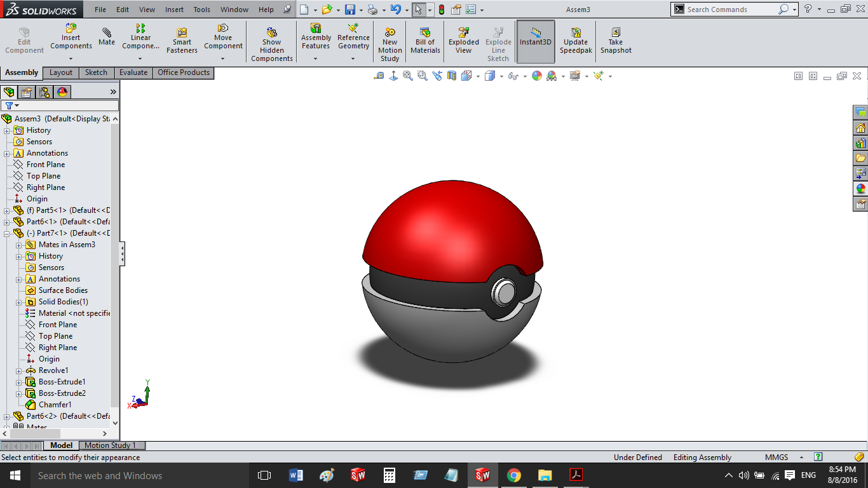This screenshot has height=488, width=868.
Task: Click the New document icon
Action: 304,10
